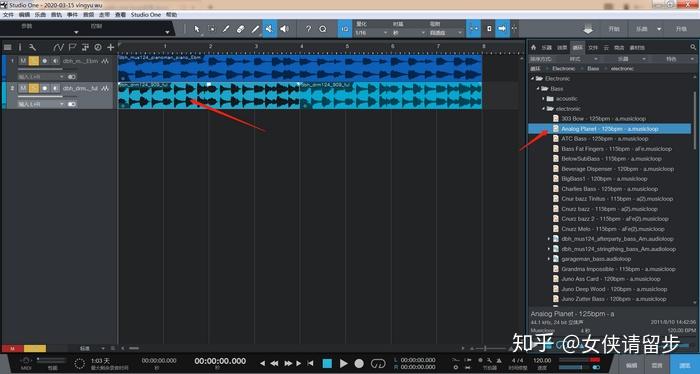Expand the acoustic folder

point(543,99)
